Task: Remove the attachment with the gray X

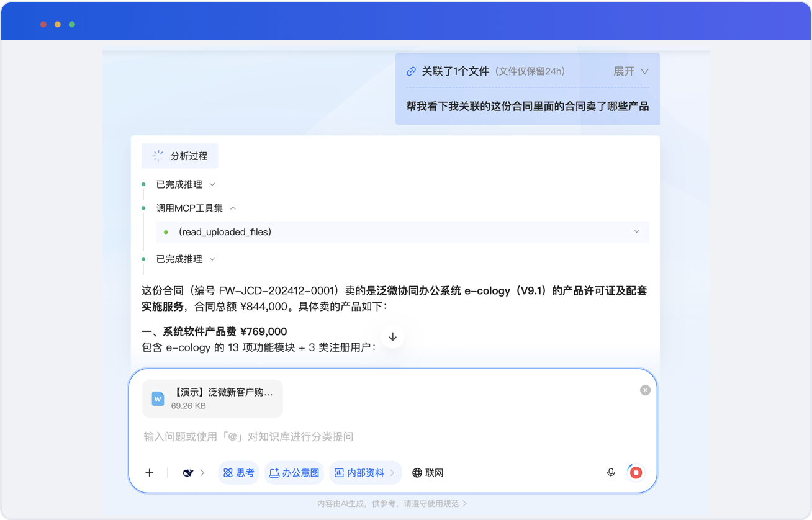Action: pos(645,390)
